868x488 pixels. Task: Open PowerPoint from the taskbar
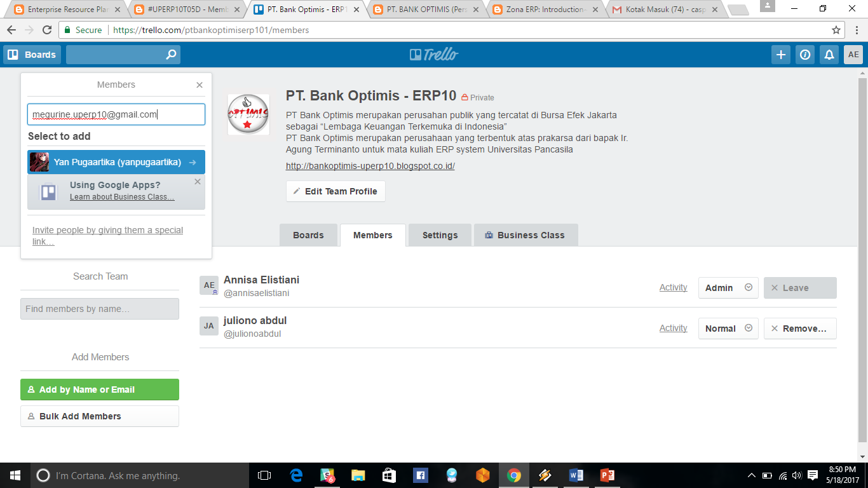click(x=607, y=475)
